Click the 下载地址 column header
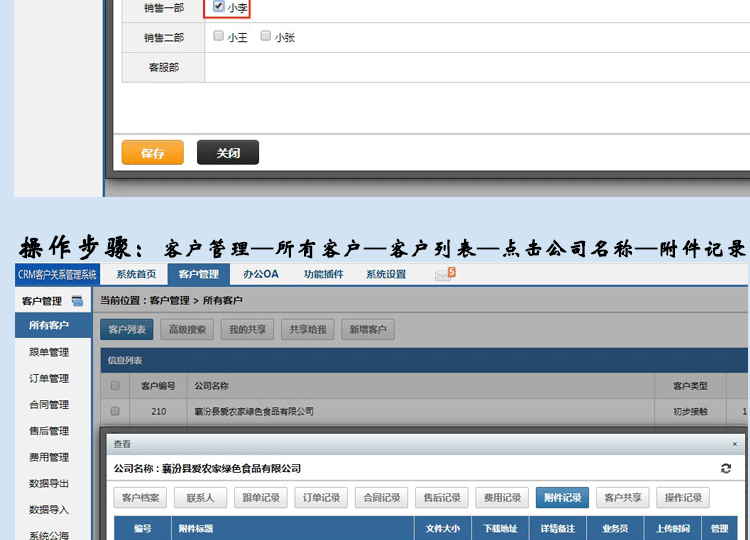750x540 pixels. pos(500,528)
